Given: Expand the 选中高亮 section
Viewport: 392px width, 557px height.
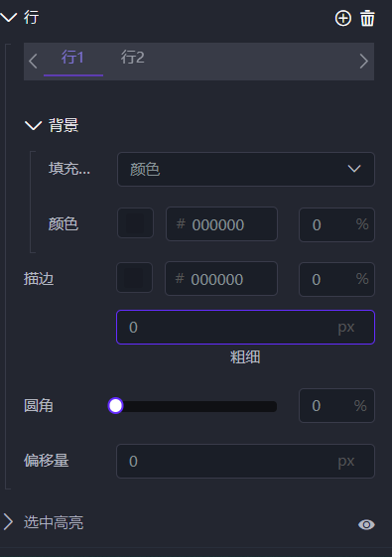Looking at the screenshot, I should (8, 522).
